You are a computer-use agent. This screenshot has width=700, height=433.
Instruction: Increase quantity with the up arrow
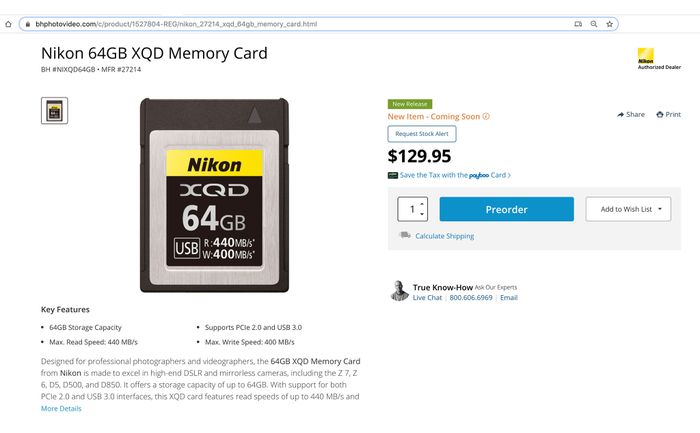422,204
